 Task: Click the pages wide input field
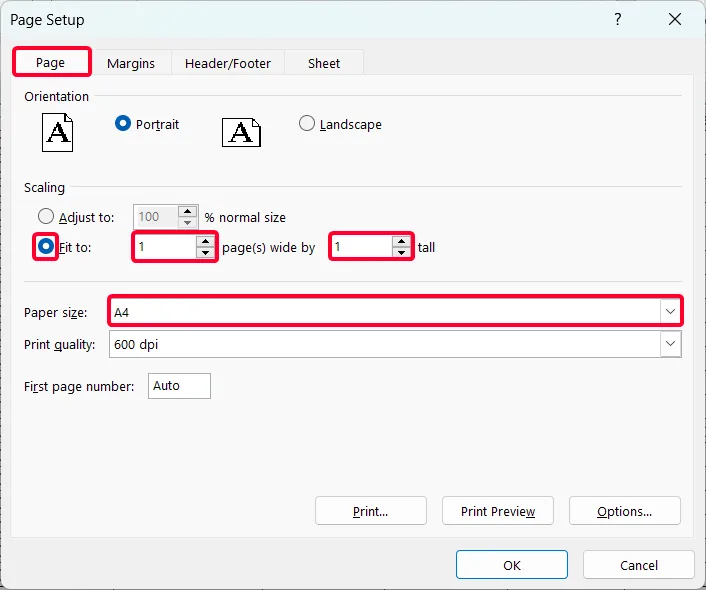tap(165, 246)
